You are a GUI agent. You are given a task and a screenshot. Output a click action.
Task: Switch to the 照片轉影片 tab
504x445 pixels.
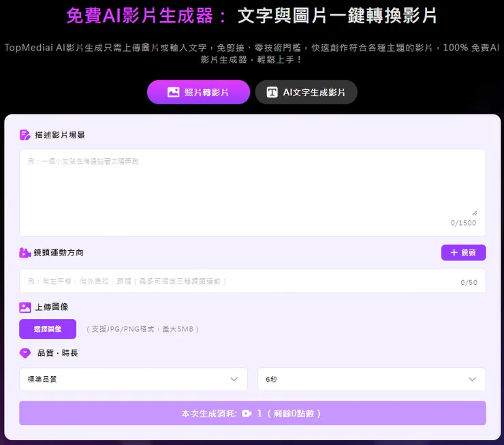pos(198,92)
